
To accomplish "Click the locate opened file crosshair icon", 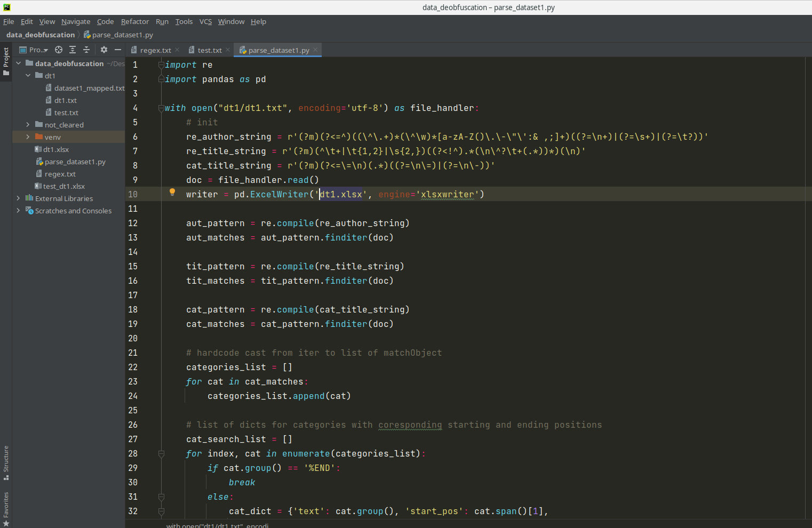I will pos(59,50).
